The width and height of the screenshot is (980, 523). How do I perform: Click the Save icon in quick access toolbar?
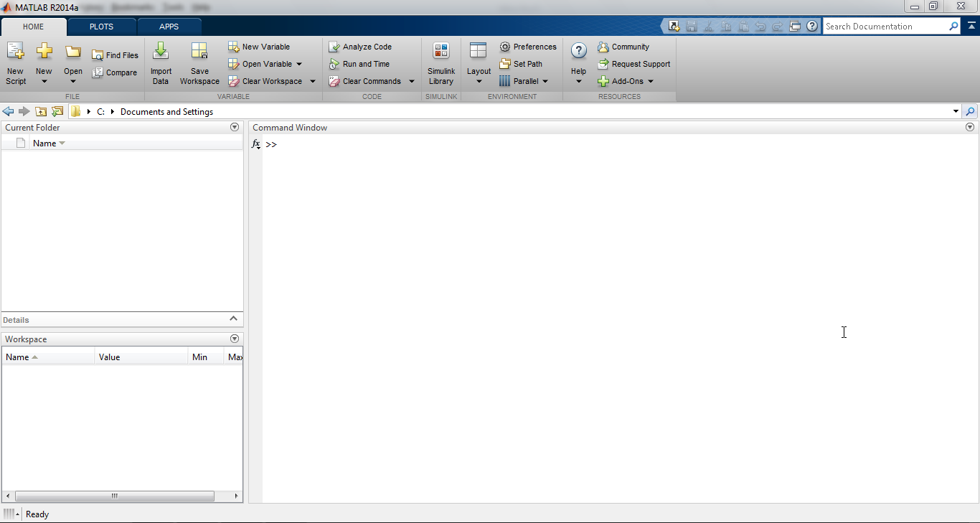[692, 27]
